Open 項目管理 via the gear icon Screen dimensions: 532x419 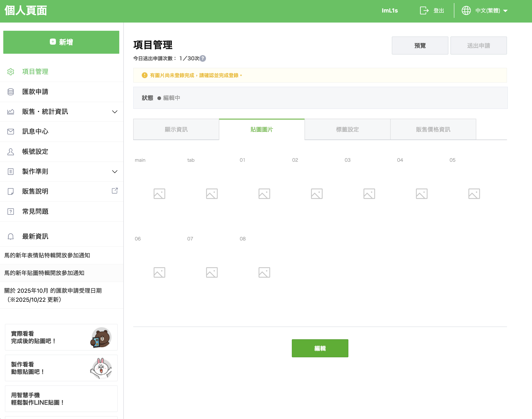click(10, 72)
